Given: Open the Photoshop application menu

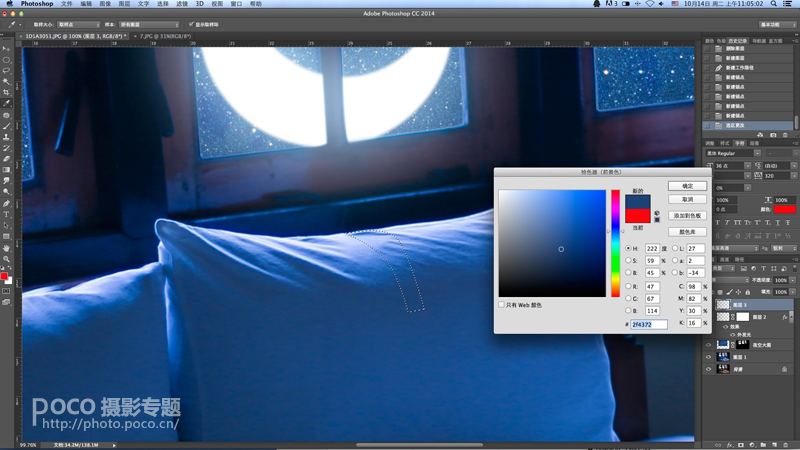Looking at the screenshot, I should coord(37,4).
